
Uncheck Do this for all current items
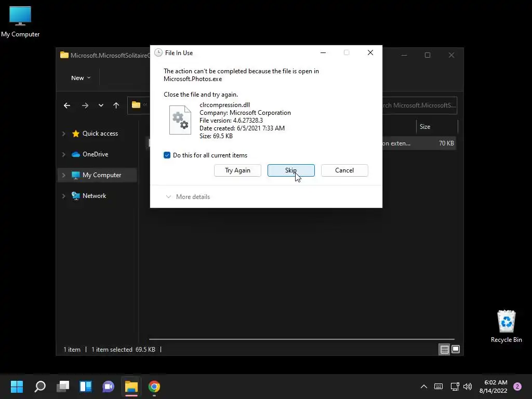167,155
